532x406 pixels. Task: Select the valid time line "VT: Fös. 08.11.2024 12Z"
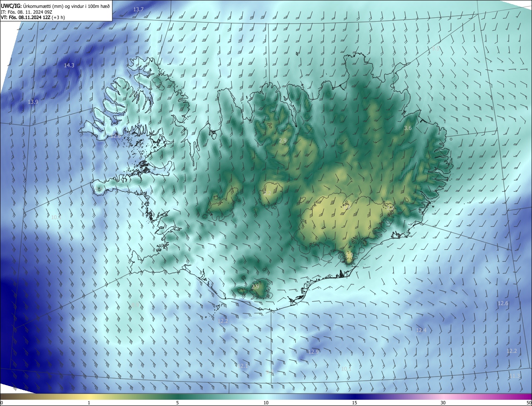click(x=26, y=17)
